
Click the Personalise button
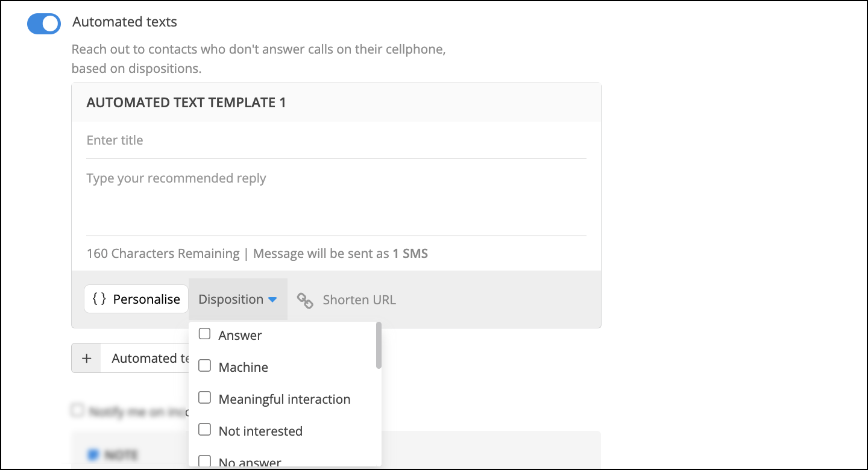(x=136, y=299)
